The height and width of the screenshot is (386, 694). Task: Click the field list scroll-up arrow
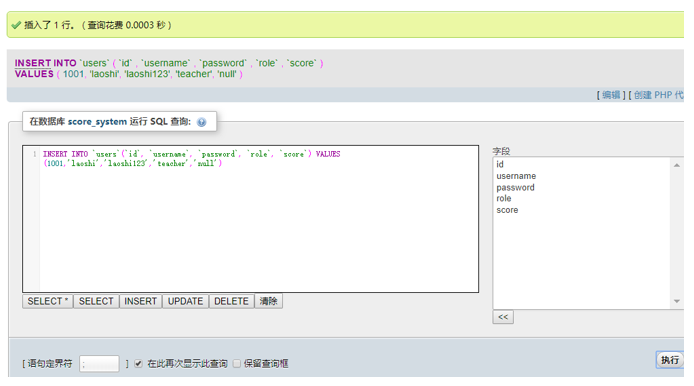pos(677,165)
